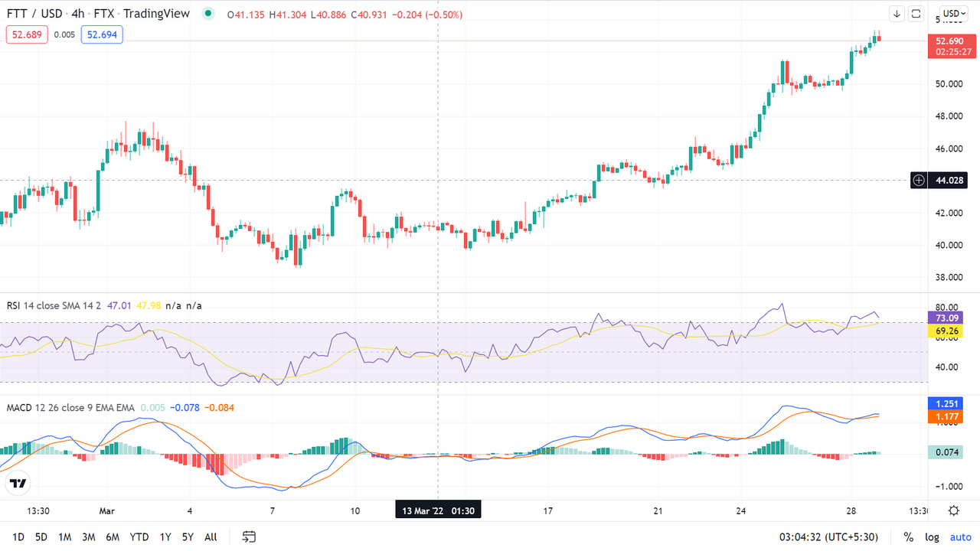The width and height of the screenshot is (980, 551).
Task: Click the sell price 52.689 button
Action: pyautogui.click(x=28, y=34)
